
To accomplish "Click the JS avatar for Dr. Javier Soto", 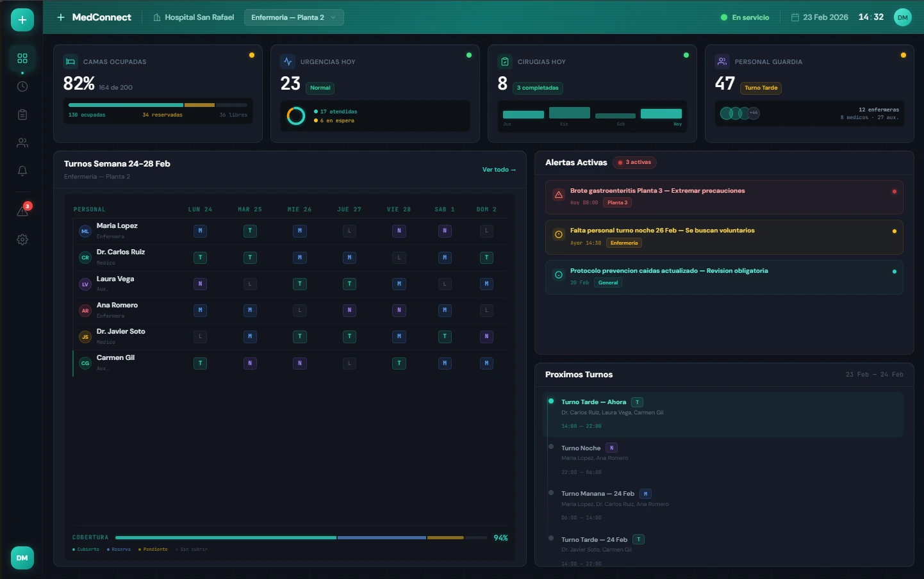I will pos(85,337).
